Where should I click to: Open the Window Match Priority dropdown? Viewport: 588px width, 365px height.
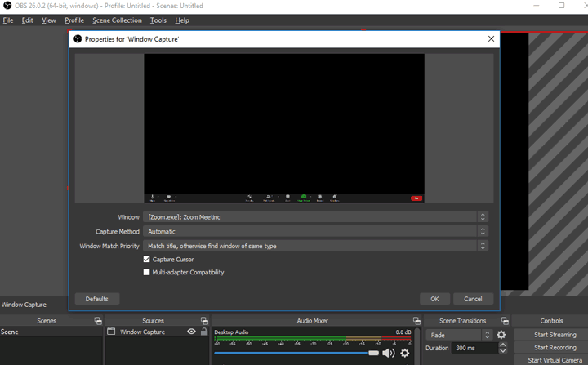tap(315, 246)
